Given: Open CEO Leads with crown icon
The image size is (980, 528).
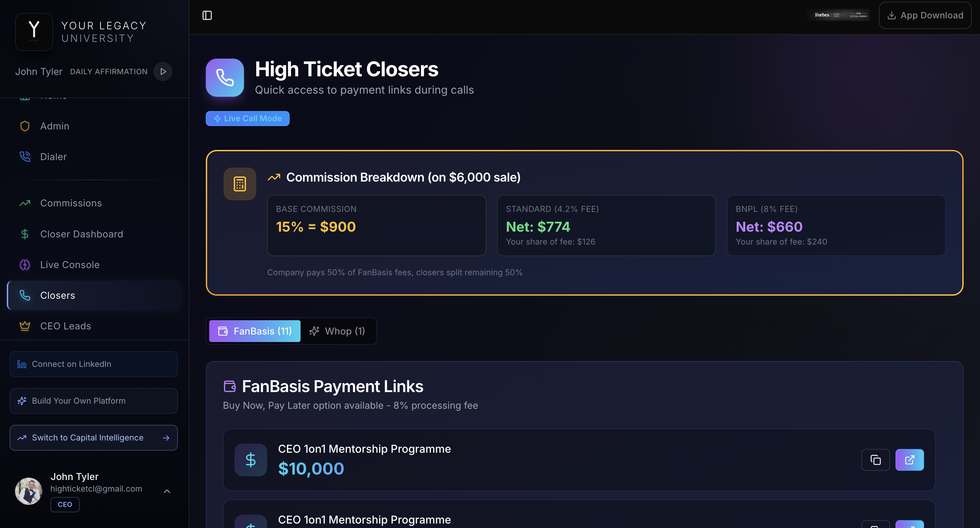Looking at the screenshot, I should coord(65,326).
